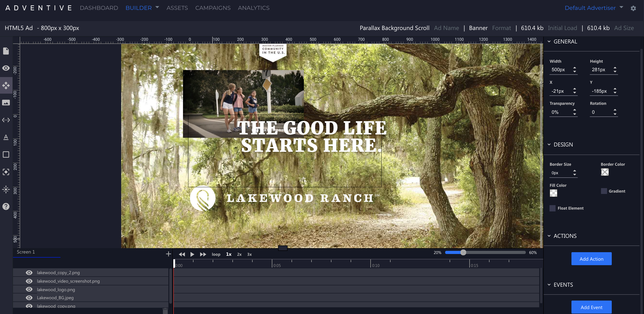This screenshot has width=644, height=314.
Task: Play the timeline animation
Action: coord(192,254)
